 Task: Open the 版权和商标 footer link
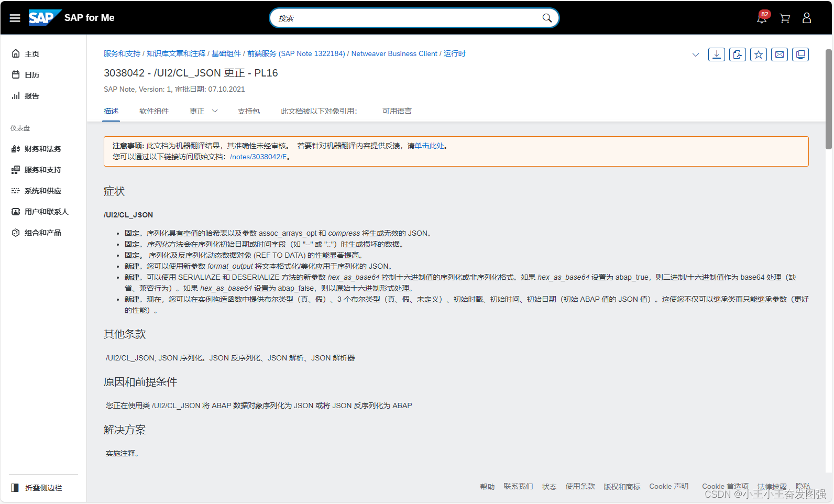(x=622, y=487)
